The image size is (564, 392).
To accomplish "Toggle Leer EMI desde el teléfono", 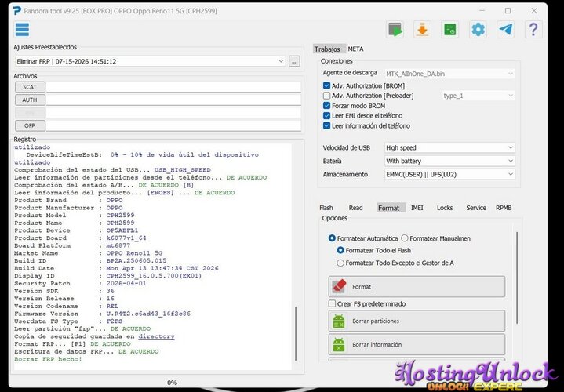I will 326,116.
